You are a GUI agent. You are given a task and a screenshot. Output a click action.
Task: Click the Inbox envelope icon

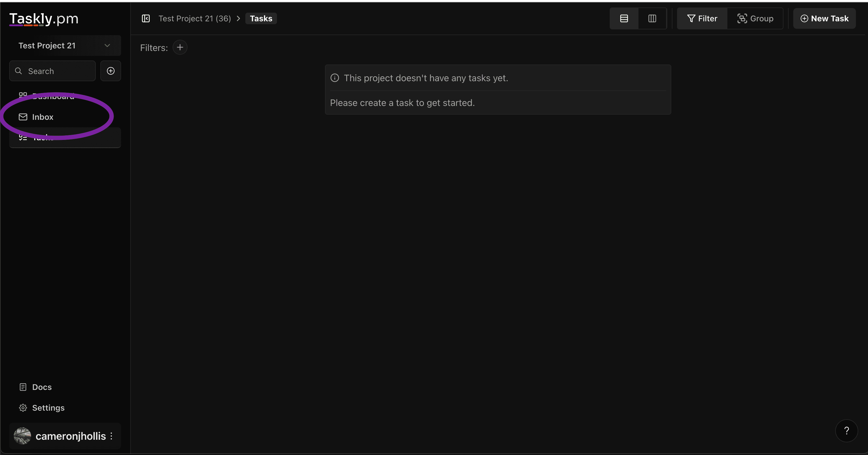coord(23,117)
